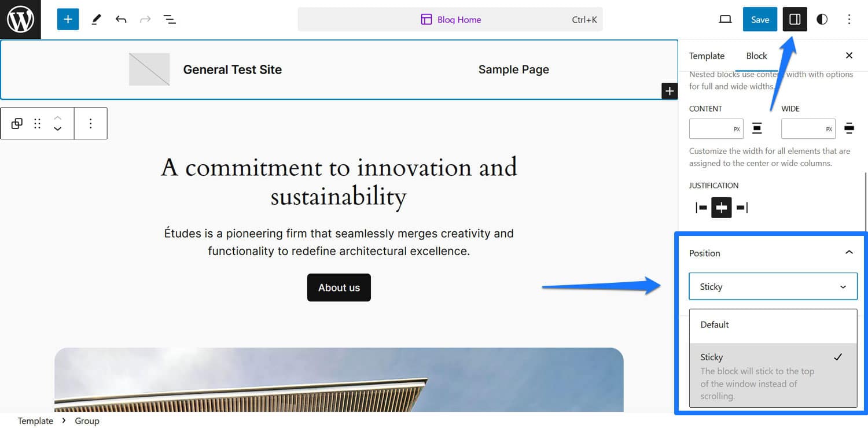Choose the Default position option
The height and width of the screenshot is (428, 868).
pos(715,325)
